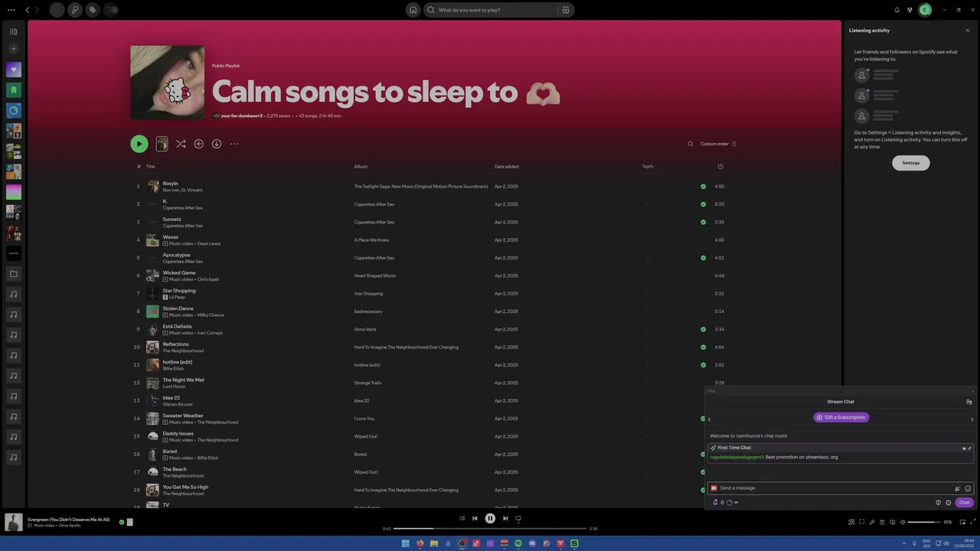
Task: Open the playlist folder in the sidebar
Action: 13,274
